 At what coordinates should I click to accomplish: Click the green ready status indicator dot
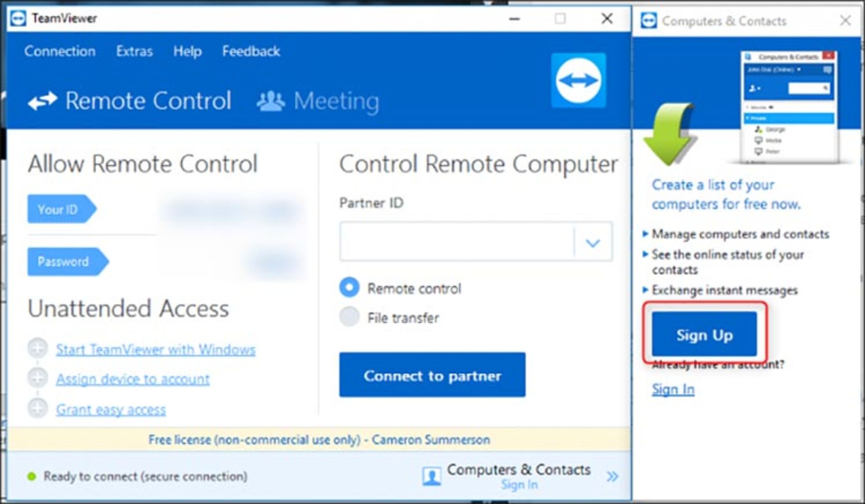32,476
